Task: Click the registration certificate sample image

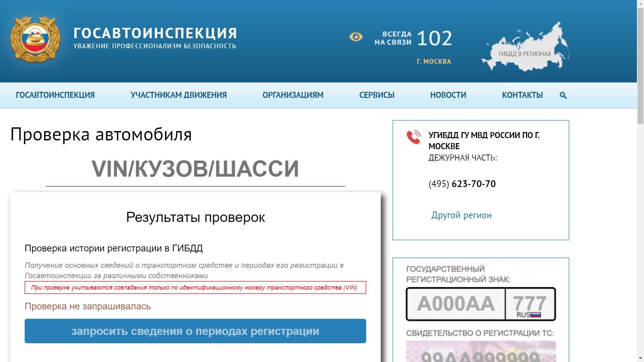Action: coord(481,351)
